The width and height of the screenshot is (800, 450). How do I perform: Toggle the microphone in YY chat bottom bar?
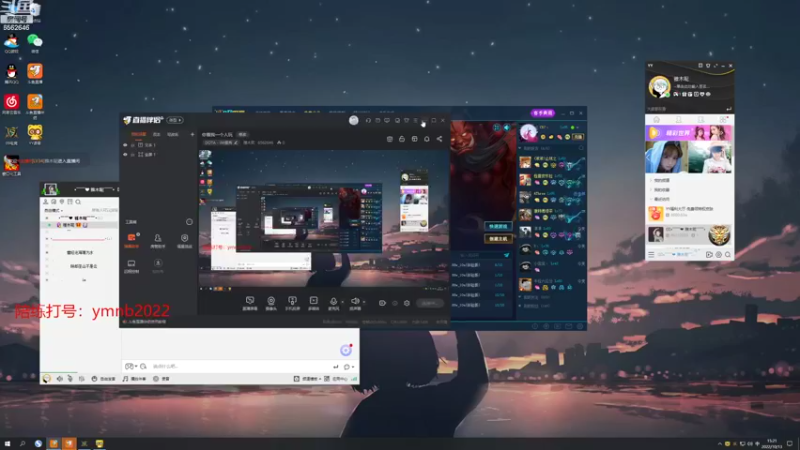pyautogui.click(x=70, y=379)
